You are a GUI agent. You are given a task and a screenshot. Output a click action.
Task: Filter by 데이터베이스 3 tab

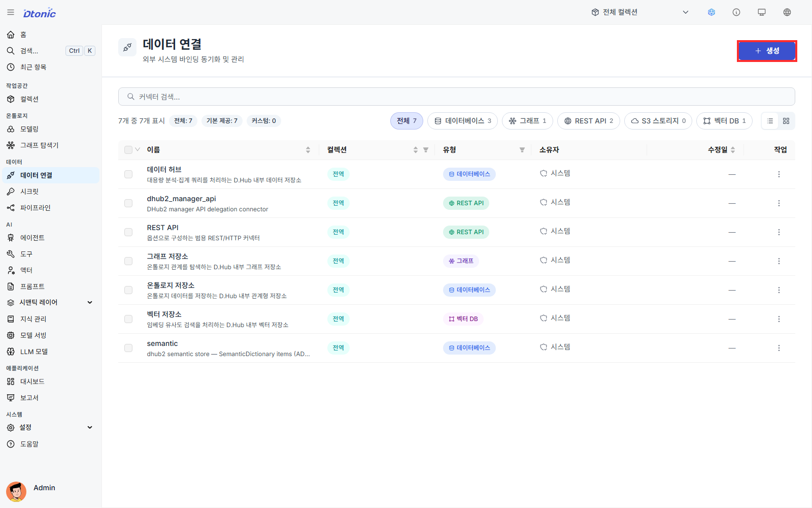(462, 121)
